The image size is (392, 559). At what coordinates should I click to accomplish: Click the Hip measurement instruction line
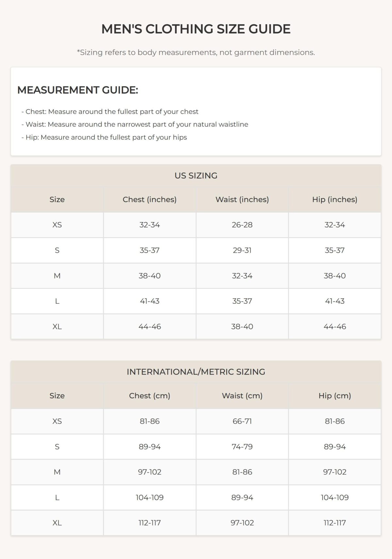click(104, 137)
